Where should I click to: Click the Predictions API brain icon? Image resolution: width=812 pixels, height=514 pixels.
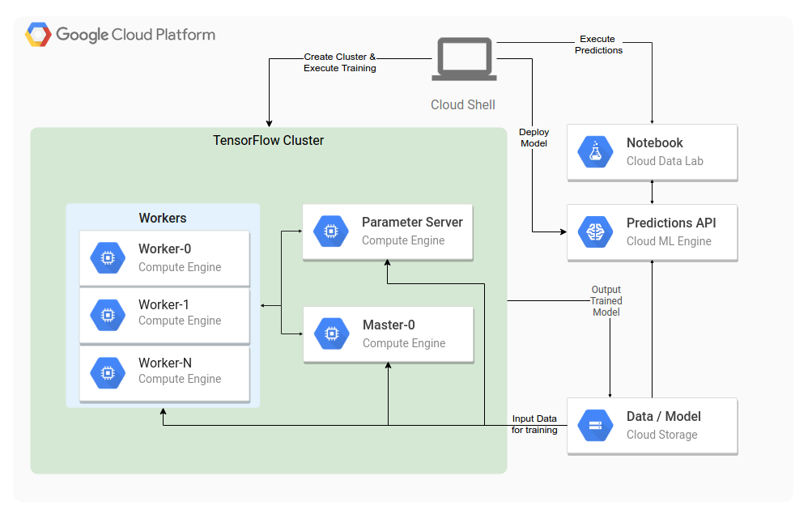(595, 232)
